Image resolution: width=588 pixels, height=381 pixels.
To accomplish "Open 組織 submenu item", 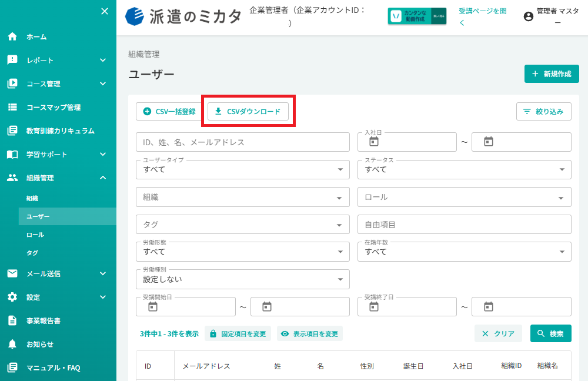I will (x=32, y=198).
